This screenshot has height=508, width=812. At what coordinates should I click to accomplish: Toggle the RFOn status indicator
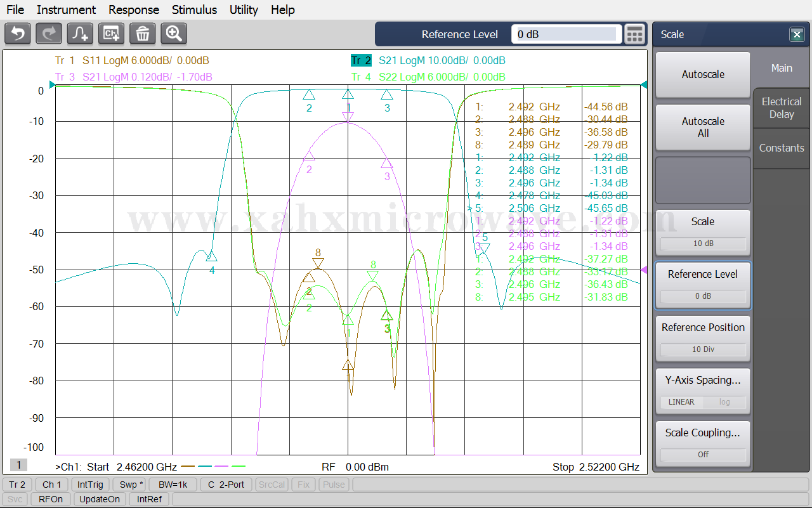point(51,499)
